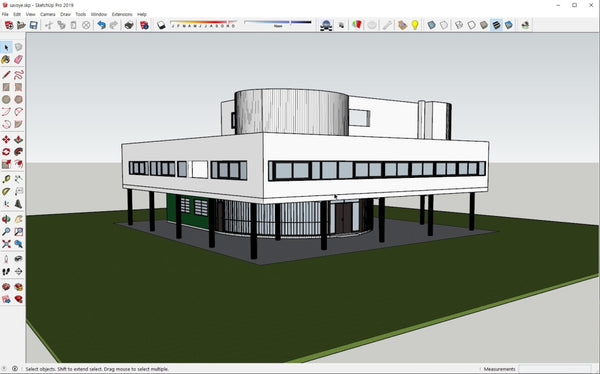Adjust the shadow time of day slider

click(278, 24)
